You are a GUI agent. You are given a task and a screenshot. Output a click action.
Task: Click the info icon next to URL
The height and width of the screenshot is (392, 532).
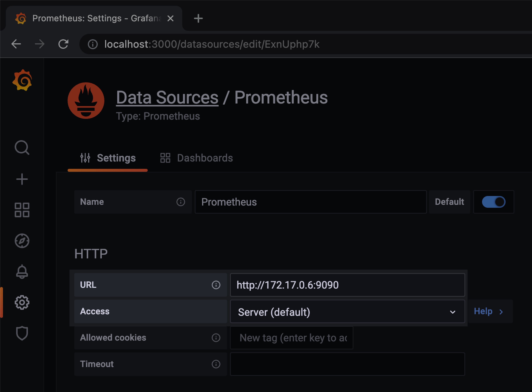tap(216, 285)
